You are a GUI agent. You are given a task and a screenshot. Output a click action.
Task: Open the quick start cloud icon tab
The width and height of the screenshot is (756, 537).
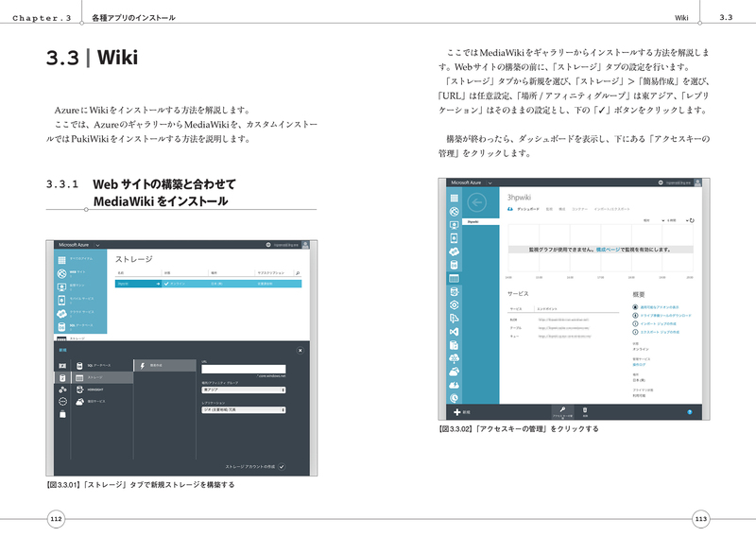pos(510,209)
